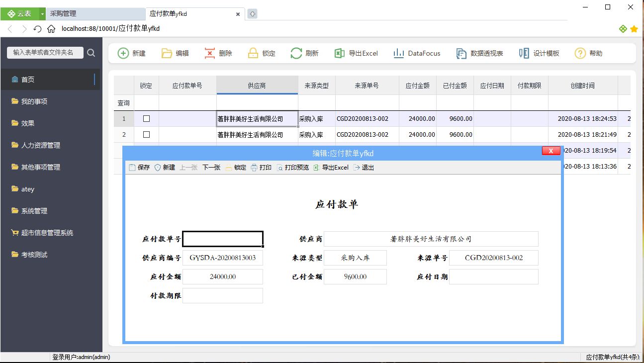
Task: Click 退出 in the edit dialog
Action: click(x=364, y=168)
